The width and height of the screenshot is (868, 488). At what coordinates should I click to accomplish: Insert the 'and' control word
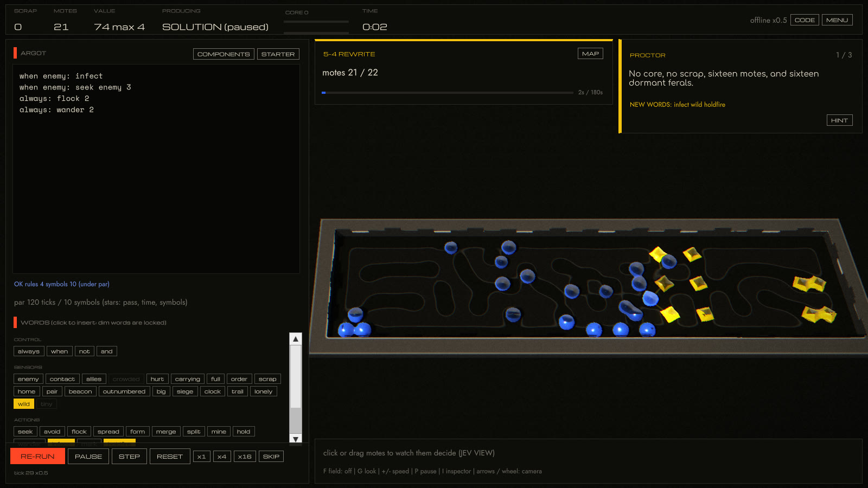[x=107, y=351]
